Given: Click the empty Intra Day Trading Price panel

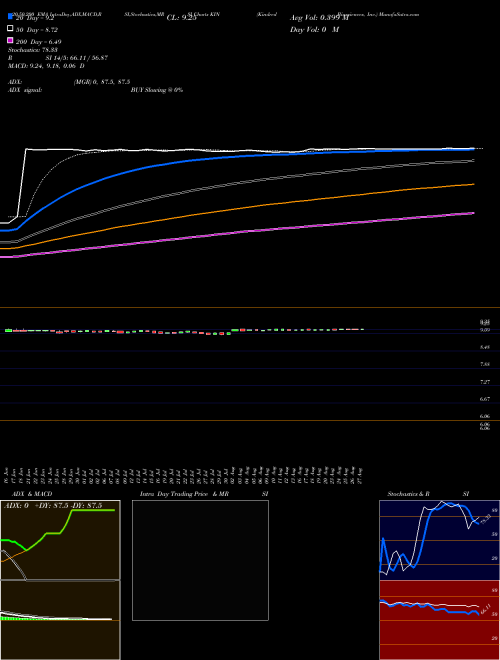Looking at the screenshot, I should pyautogui.click(x=200, y=560).
